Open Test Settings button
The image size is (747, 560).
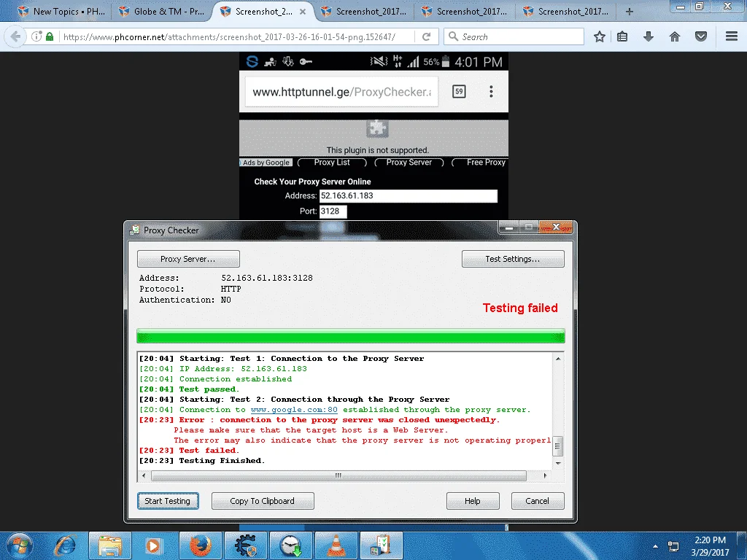[x=513, y=259]
